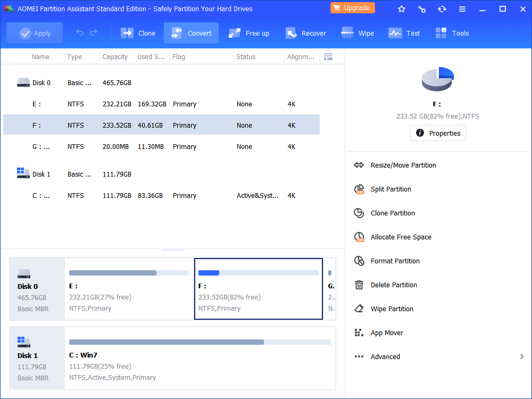Select the Wipe tool from the toolbar
532x399 pixels.
point(357,33)
